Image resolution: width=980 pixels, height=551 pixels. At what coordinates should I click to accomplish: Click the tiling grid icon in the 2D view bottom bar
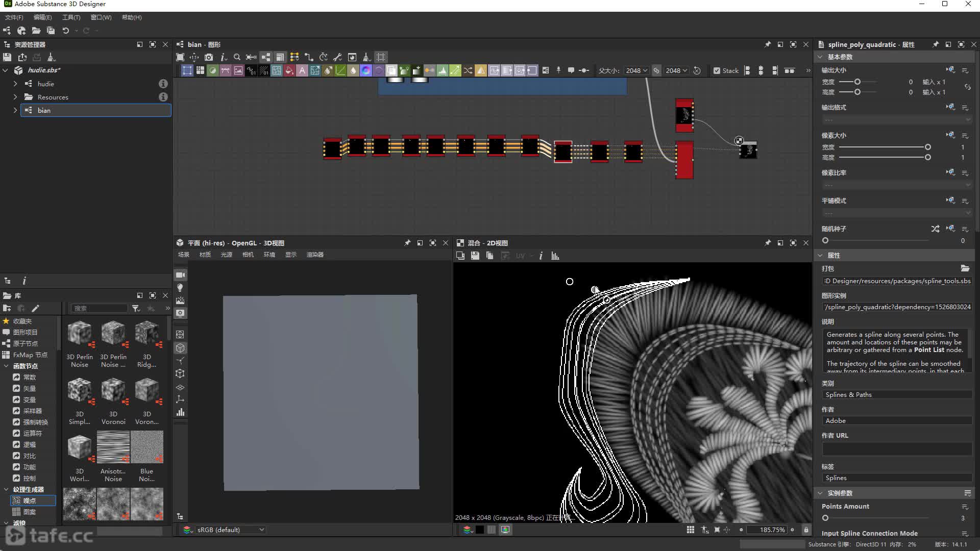(690, 530)
